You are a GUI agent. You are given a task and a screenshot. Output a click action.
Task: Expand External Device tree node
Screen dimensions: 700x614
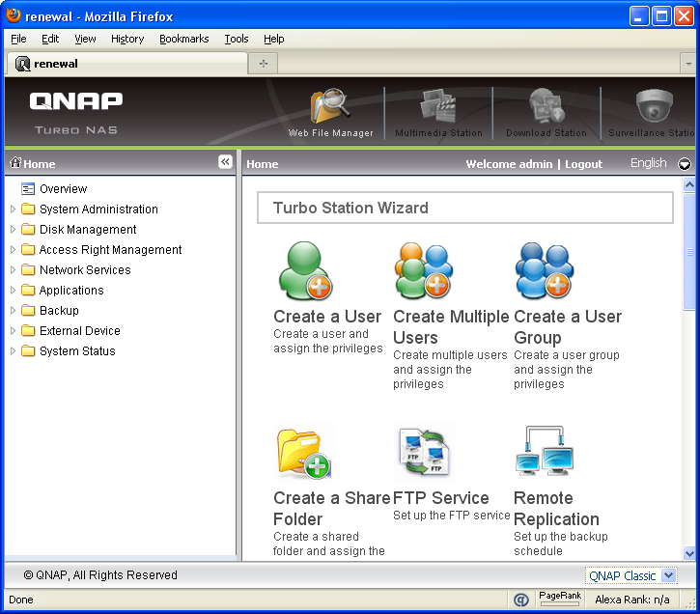[x=13, y=330]
